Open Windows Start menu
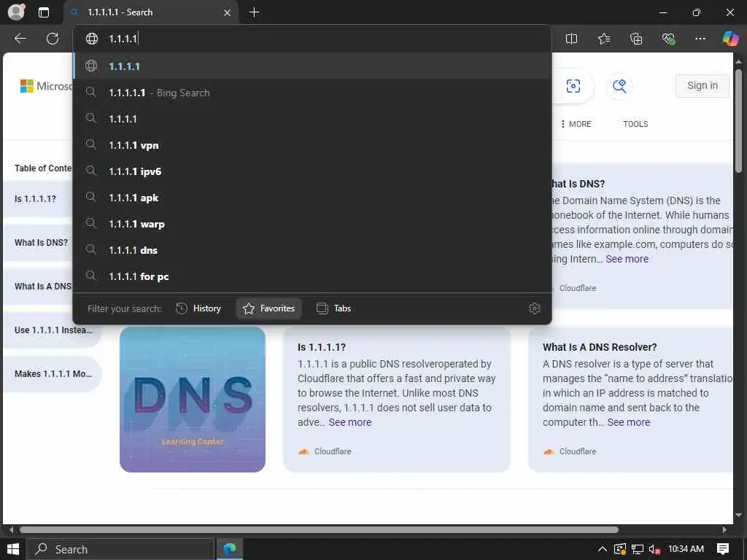This screenshot has width=747, height=560. [13, 549]
